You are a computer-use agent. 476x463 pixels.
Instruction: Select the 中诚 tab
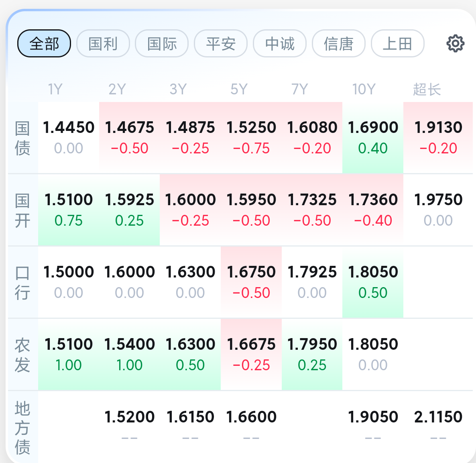point(280,43)
